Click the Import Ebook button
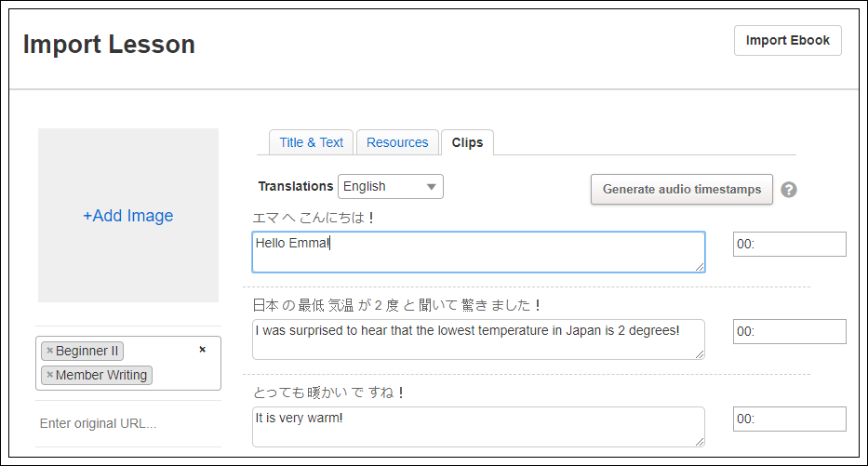Screen dimensions: 868x466 tap(788, 41)
